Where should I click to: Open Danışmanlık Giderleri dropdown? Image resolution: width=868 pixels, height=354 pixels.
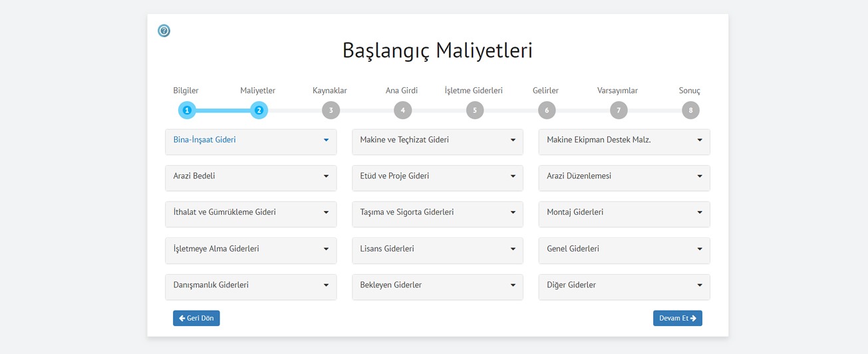(x=251, y=287)
